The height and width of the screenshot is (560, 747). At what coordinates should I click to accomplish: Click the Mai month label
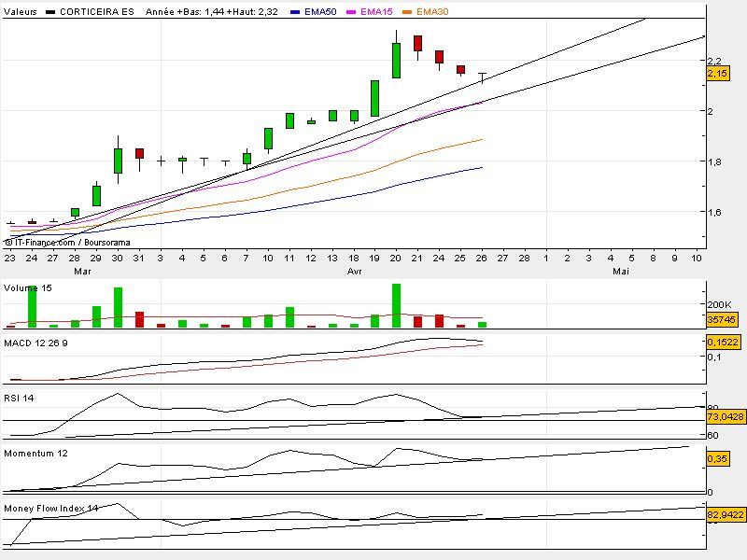(620, 271)
